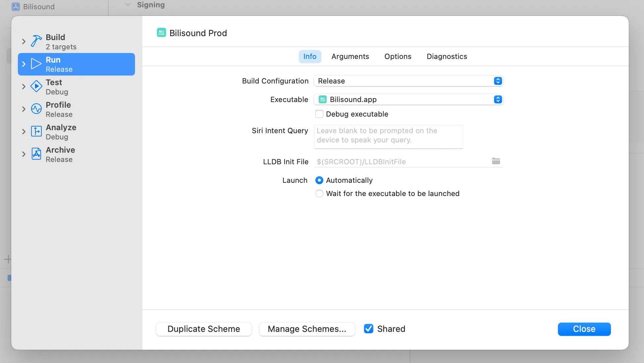Click the LLDB Init File folder icon
The image size is (644, 363).
(x=496, y=161)
